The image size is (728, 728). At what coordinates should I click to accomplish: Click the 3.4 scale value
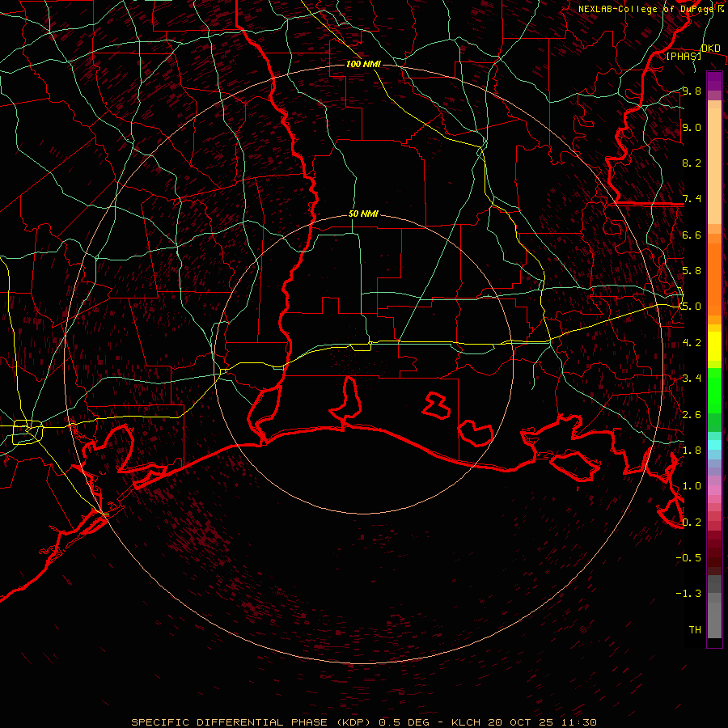point(692,379)
